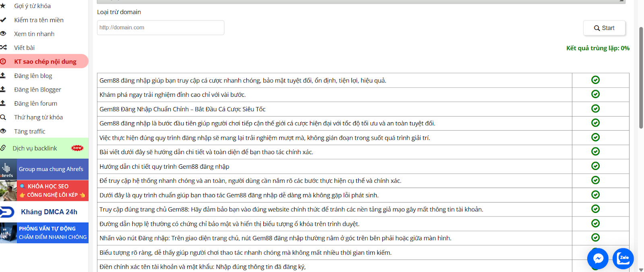Click the magnifier icon beside Thứ hạng từ khóa
The height and width of the screenshot is (272, 644).
[x=3, y=117]
